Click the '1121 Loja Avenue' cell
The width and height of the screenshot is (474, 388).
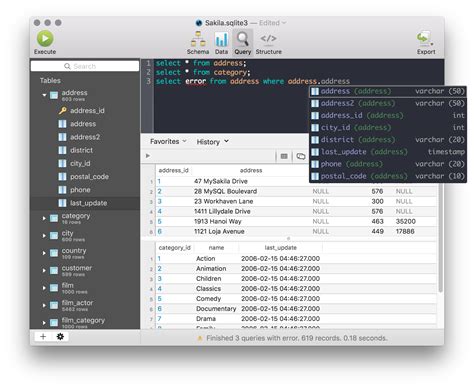point(219,231)
